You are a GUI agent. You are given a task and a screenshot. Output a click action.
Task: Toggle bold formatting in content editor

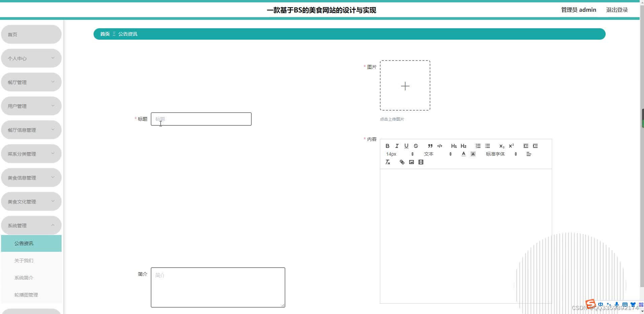[x=387, y=146]
